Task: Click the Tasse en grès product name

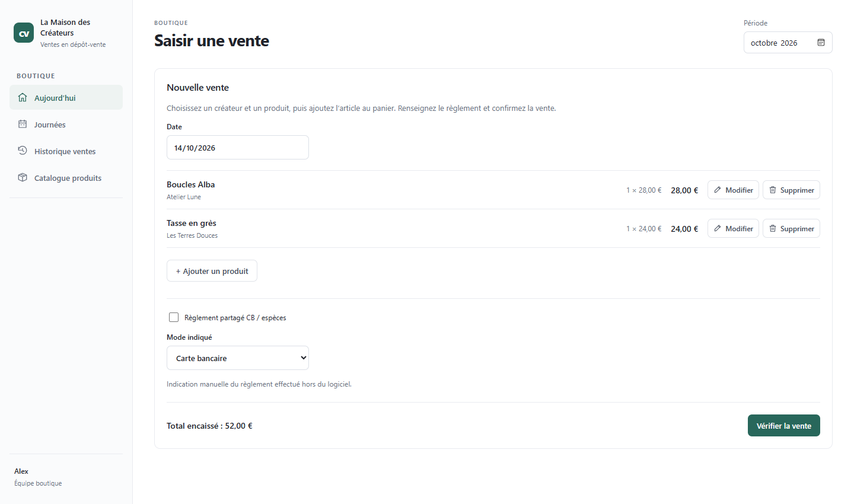Action: 192,223
